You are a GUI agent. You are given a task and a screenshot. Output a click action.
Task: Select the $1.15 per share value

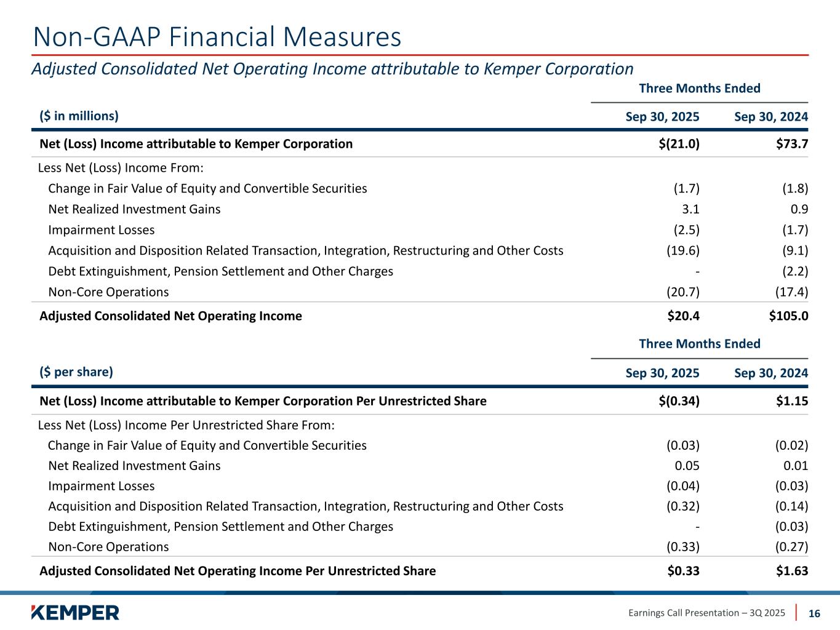(792, 401)
